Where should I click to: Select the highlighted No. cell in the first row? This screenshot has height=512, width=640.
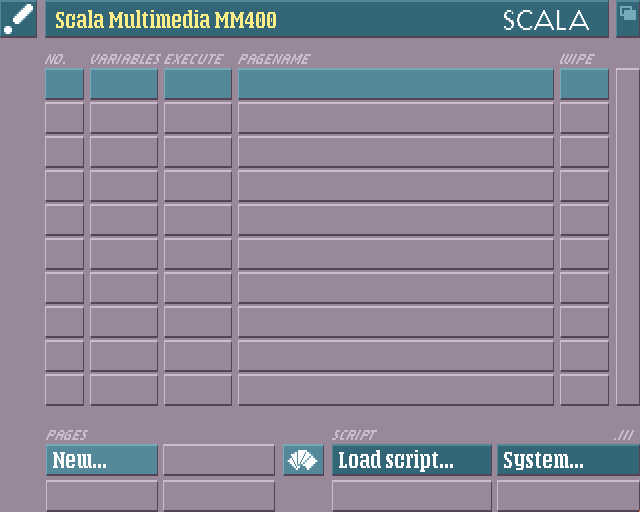point(64,84)
